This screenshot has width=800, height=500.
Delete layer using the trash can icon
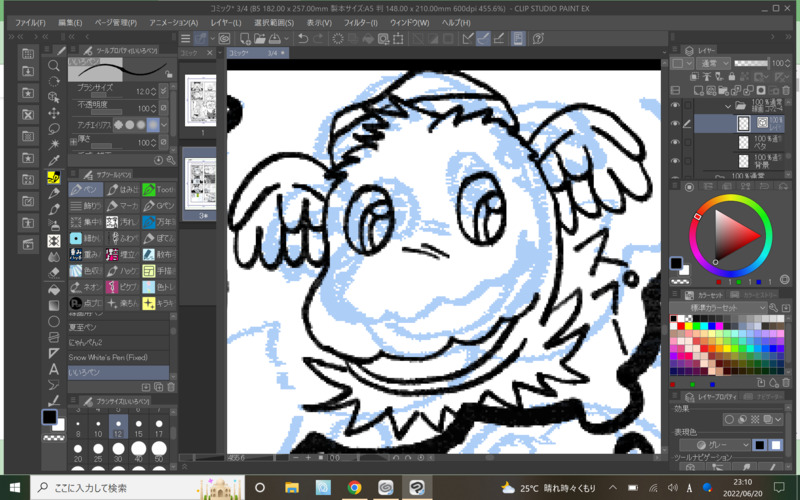point(786,91)
